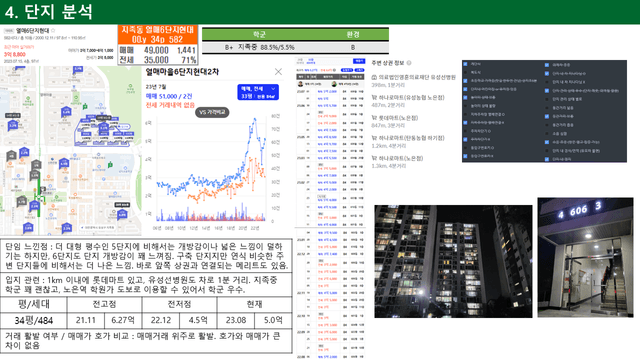This screenshot has height=360, width=640.
Task: Uncheck the 계단식 checkbox
Action: coord(465,64)
